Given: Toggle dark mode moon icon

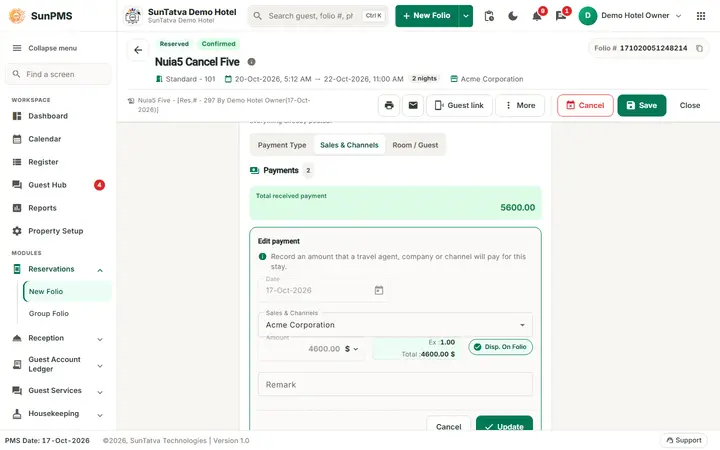Looking at the screenshot, I should (513, 16).
